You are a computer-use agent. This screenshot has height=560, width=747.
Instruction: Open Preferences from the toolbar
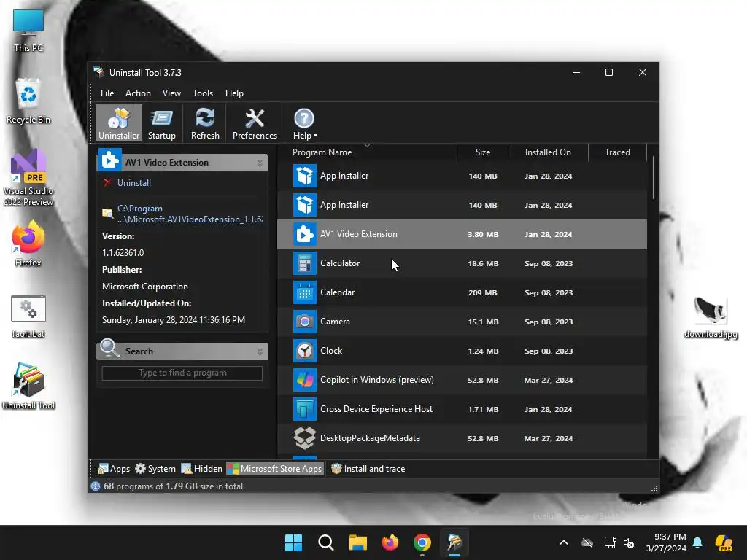[x=255, y=122]
